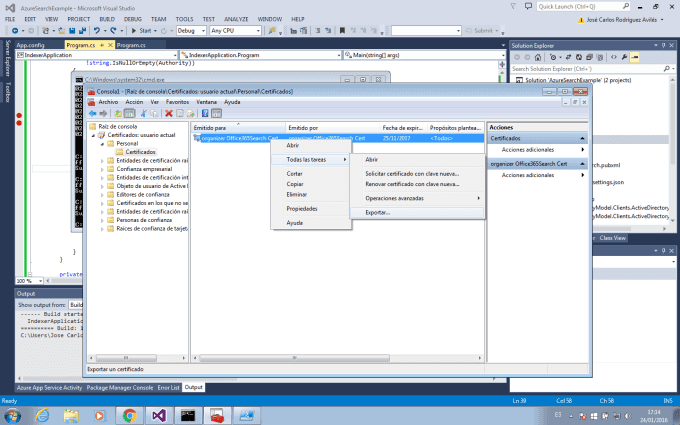Click the bookmark icon in the Visual Studio toolbar
Image resolution: width=680 pixels, height=425 pixels.
pyautogui.click(x=342, y=31)
